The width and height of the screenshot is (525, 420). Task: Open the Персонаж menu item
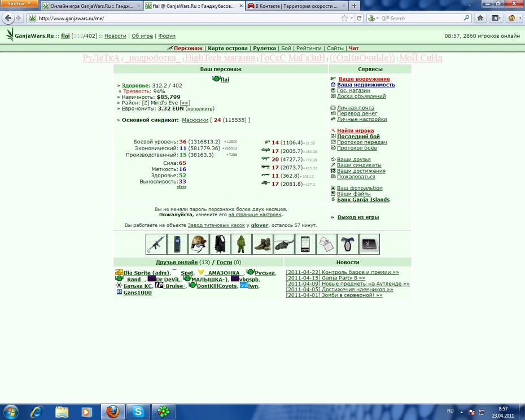(x=188, y=48)
